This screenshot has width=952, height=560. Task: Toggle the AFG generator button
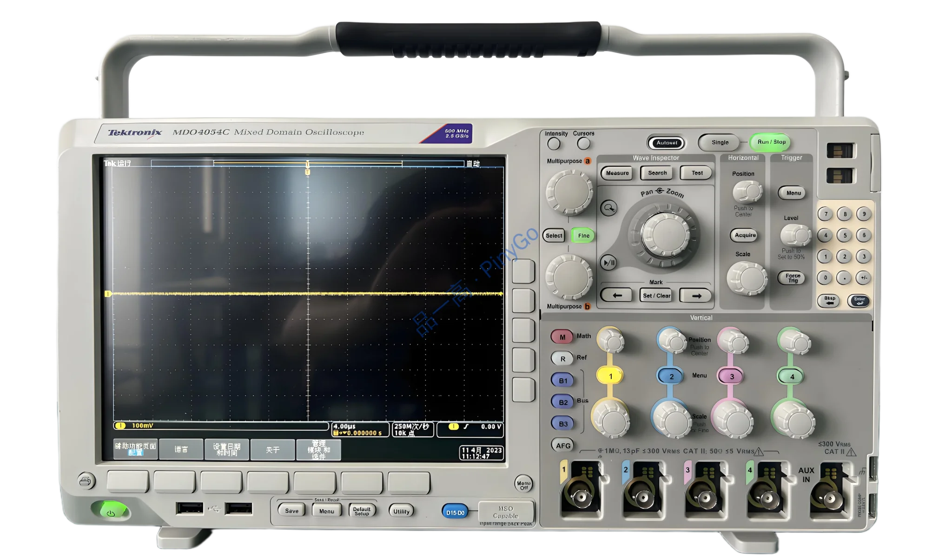(x=562, y=445)
